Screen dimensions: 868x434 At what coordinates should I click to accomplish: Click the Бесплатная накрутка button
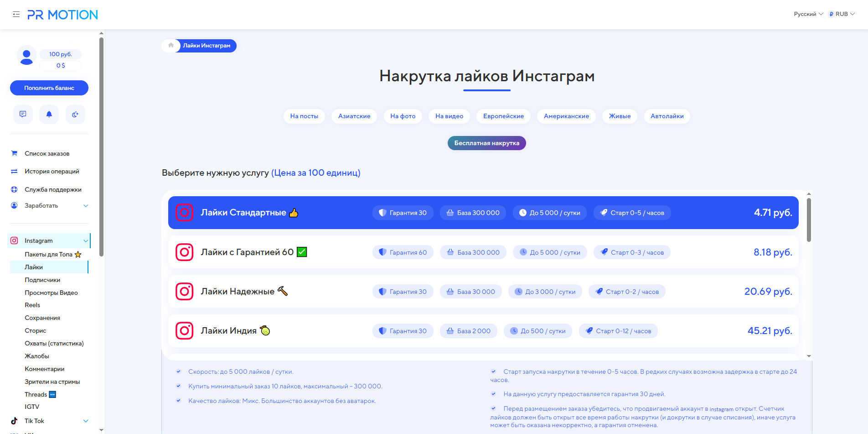click(x=486, y=143)
